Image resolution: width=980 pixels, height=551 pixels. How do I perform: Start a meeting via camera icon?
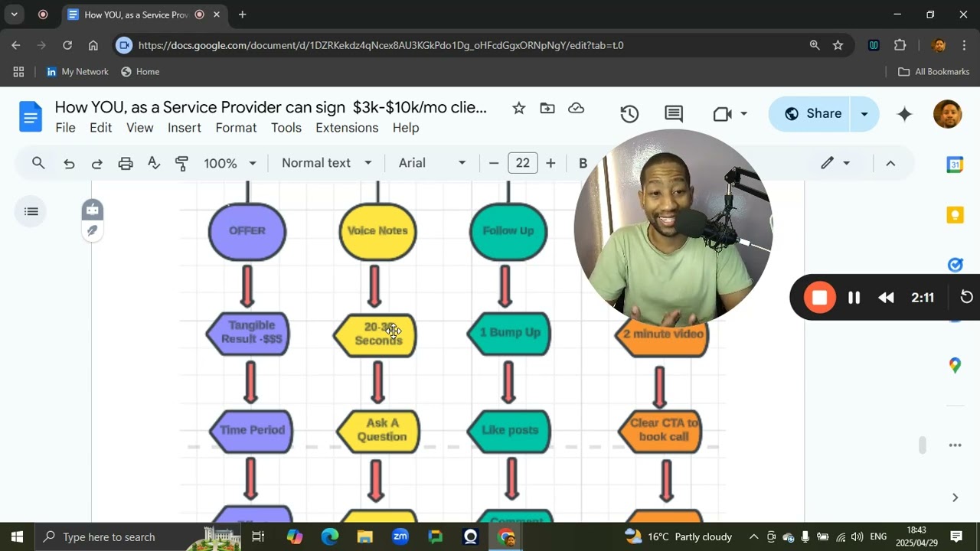pos(722,114)
